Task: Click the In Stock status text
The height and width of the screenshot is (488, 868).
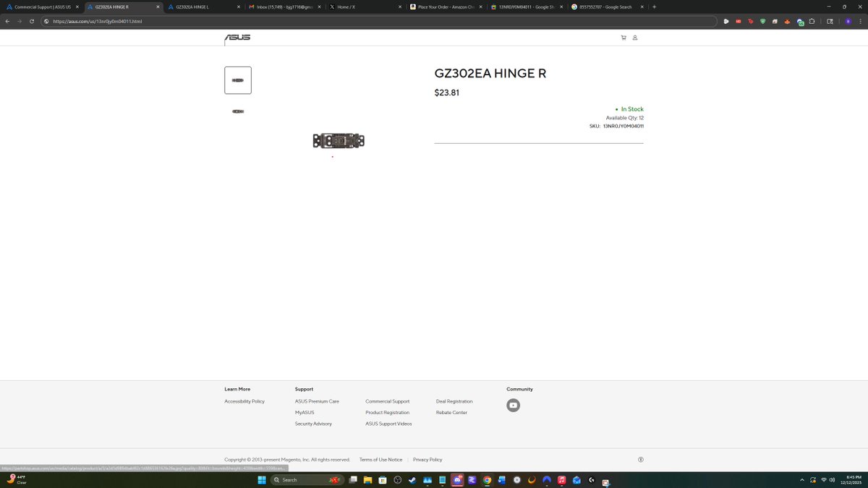Action: [632, 109]
